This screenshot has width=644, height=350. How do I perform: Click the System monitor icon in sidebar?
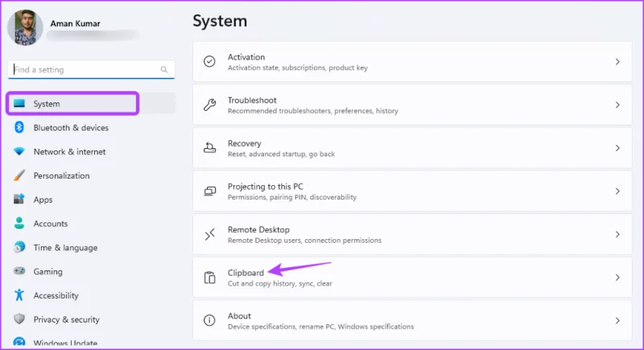click(x=19, y=104)
